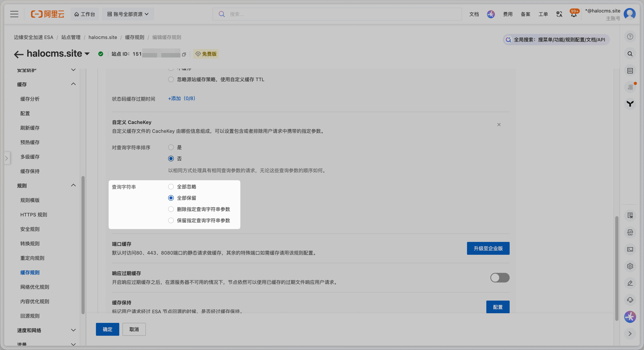Open the global search magnifier in top bar
The height and width of the screenshot is (350, 644).
click(221, 14)
